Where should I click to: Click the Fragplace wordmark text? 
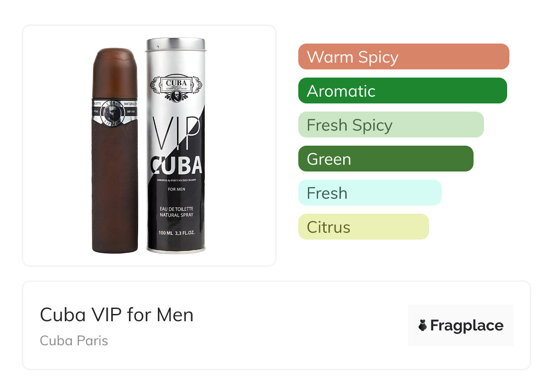click(x=467, y=326)
